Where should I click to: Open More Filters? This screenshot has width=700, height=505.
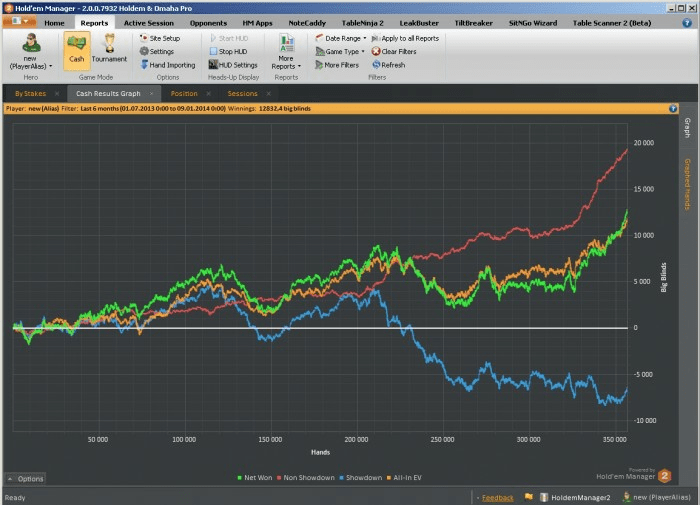337,65
